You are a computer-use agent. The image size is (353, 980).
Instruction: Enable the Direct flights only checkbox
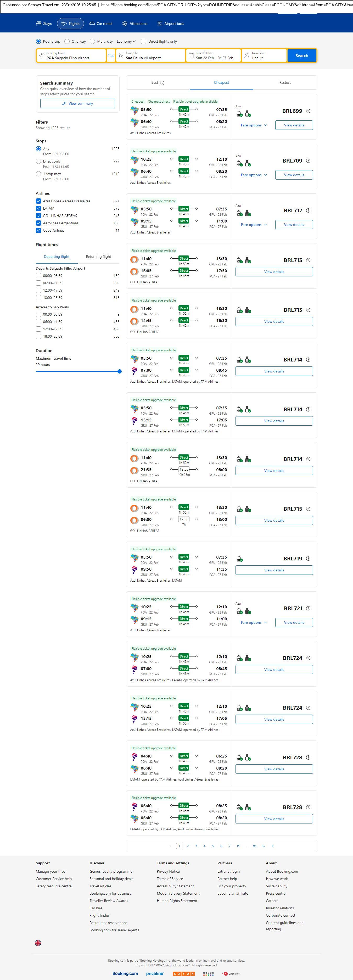[x=144, y=41]
